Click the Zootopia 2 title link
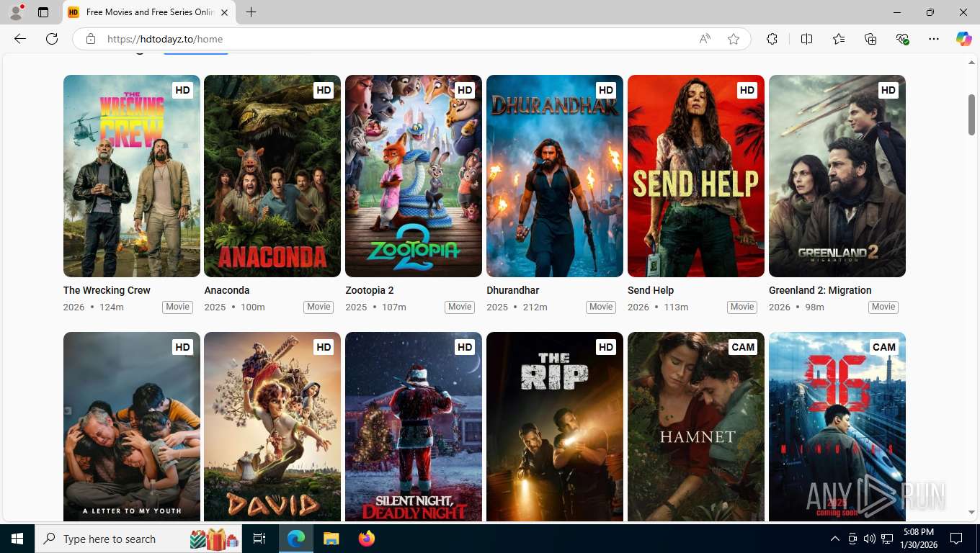Viewport: 980px width, 553px height. (370, 290)
